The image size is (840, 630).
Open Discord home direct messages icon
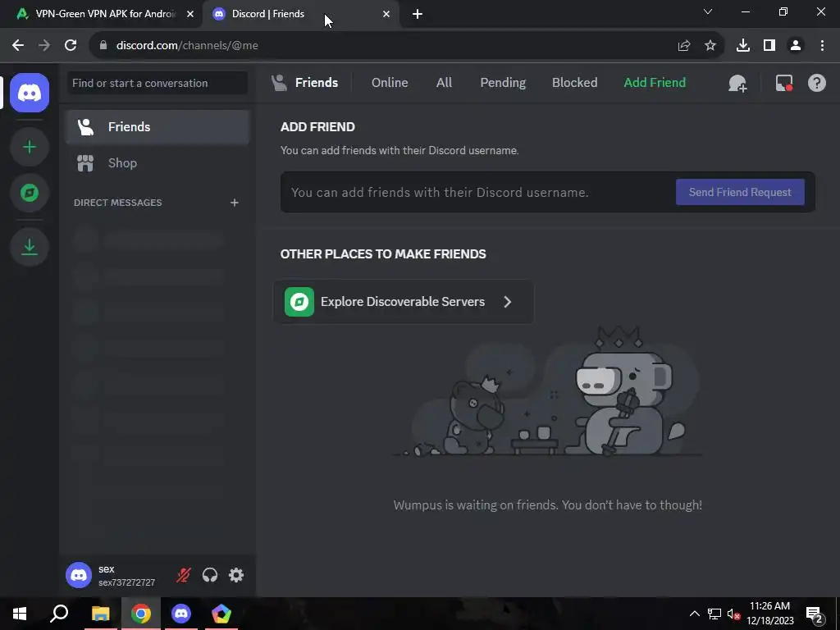tap(30, 93)
